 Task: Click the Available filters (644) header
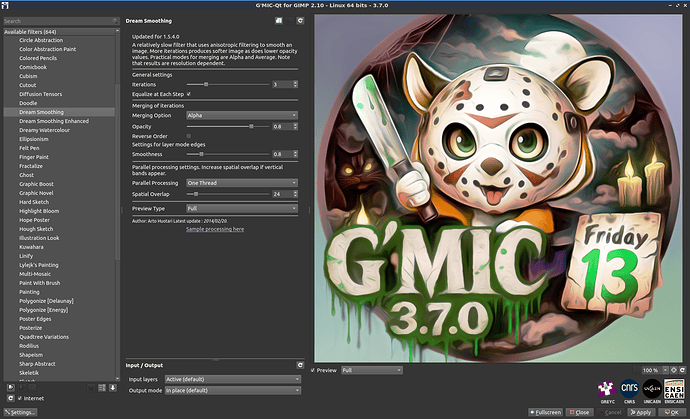coord(59,32)
